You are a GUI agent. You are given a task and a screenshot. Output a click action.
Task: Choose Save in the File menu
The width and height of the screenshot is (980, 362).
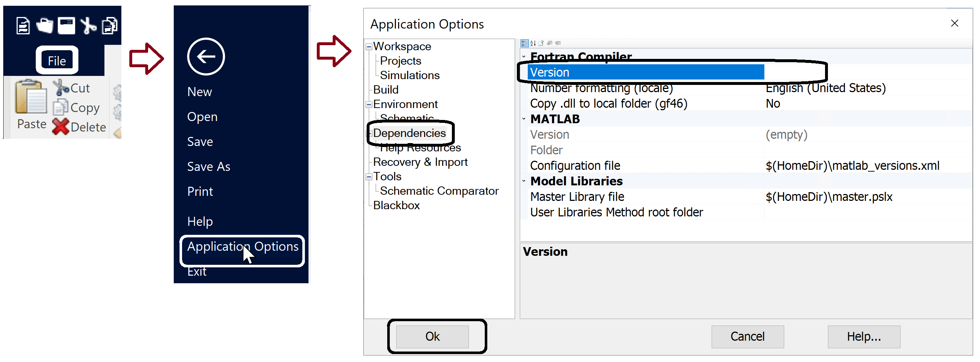click(x=200, y=142)
